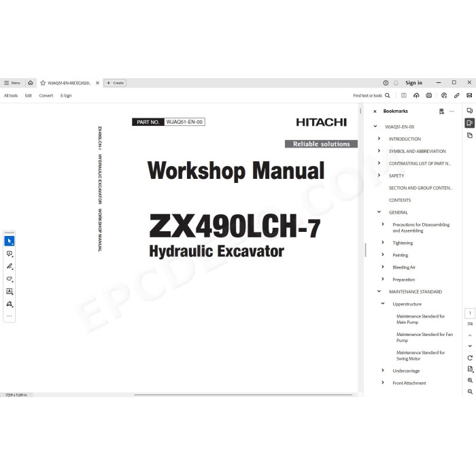Click the share with others icon
476x476 pixels.
click(444, 95)
